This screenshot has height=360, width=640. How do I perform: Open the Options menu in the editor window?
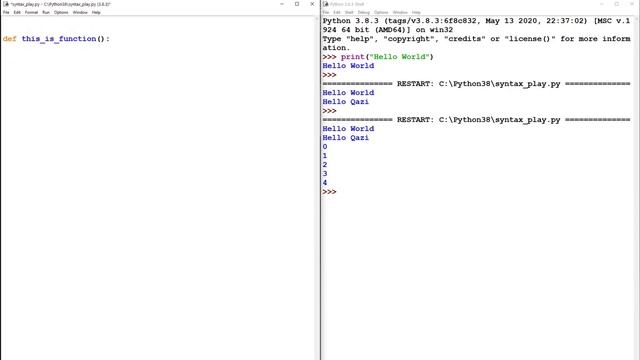61,13
